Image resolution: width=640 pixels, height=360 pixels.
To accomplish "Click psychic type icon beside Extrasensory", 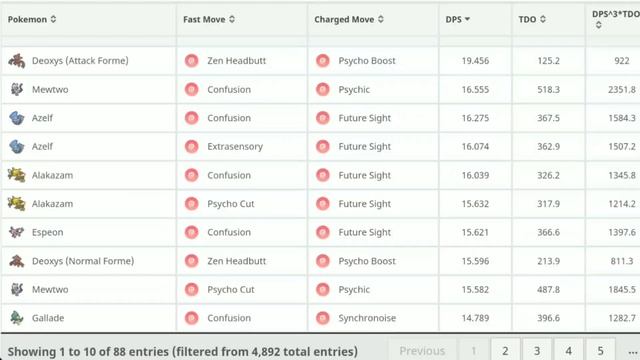I will click(191, 147).
